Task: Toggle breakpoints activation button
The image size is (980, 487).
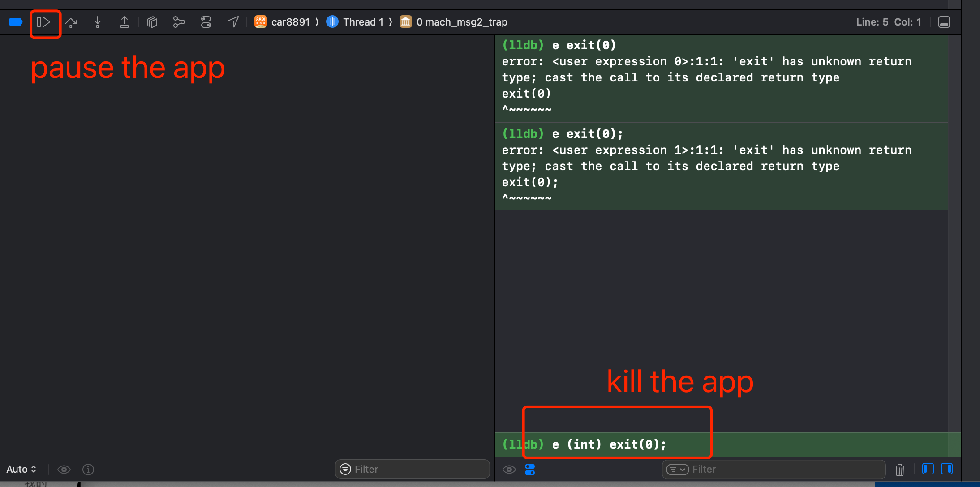Action: pyautogui.click(x=16, y=22)
